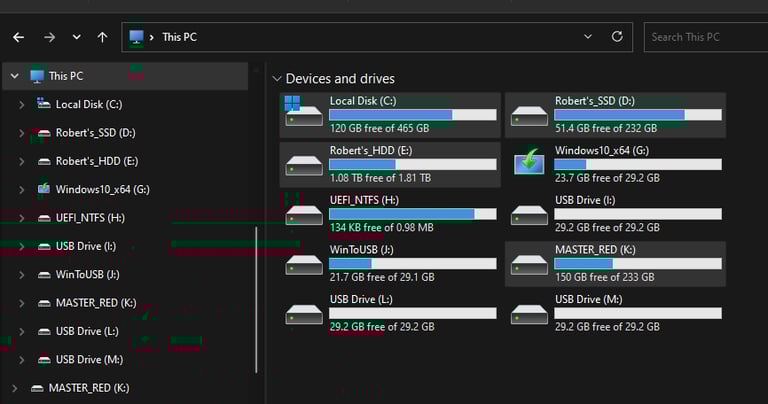The height and width of the screenshot is (404, 768).
Task: Click Windows10_x64 (G:) small icon in sidebar
Action: click(44, 189)
